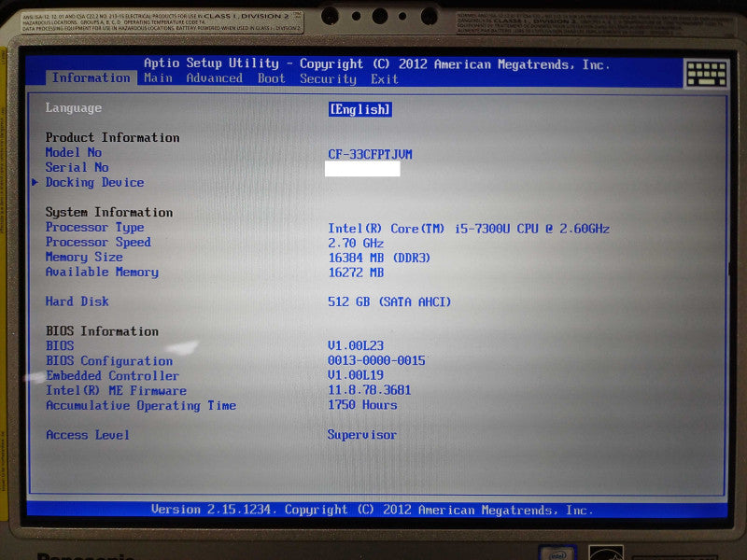Click the V1.00L19 controller version
The height and width of the screenshot is (560, 747).
pyautogui.click(x=356, y=375)
